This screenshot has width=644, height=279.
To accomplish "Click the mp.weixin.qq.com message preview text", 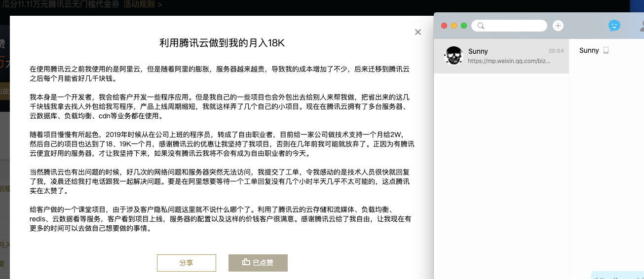I will pos(509,61).
